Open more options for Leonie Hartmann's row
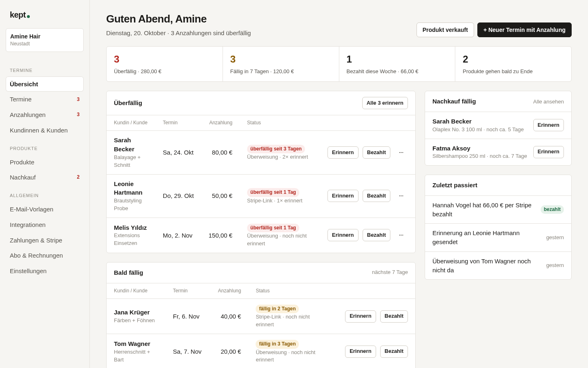This screenshot has width=588, height=368. 401,196
